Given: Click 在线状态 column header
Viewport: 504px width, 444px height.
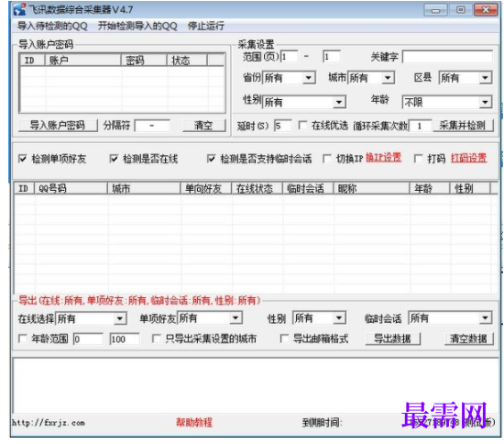Looking at the screenshot, I should point(257,189).
